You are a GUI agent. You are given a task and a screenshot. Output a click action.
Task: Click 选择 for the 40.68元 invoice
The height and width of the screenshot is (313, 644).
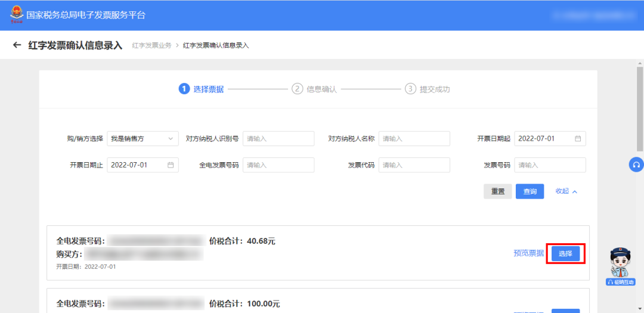[x=565, y=253]
